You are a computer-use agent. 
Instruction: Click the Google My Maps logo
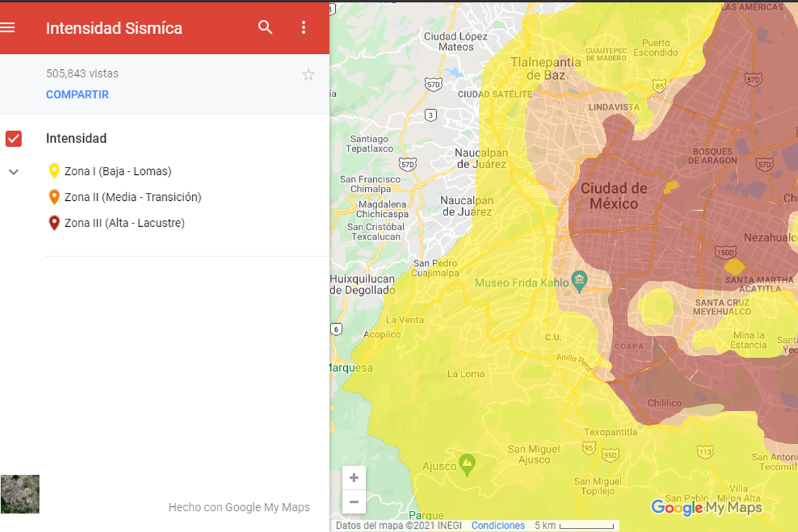click(706, 508)
